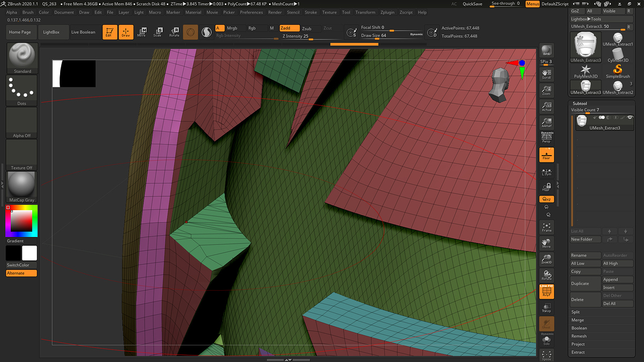Open the LightBox browser
This screenshot has height=362, width=644.
point(52,32)
